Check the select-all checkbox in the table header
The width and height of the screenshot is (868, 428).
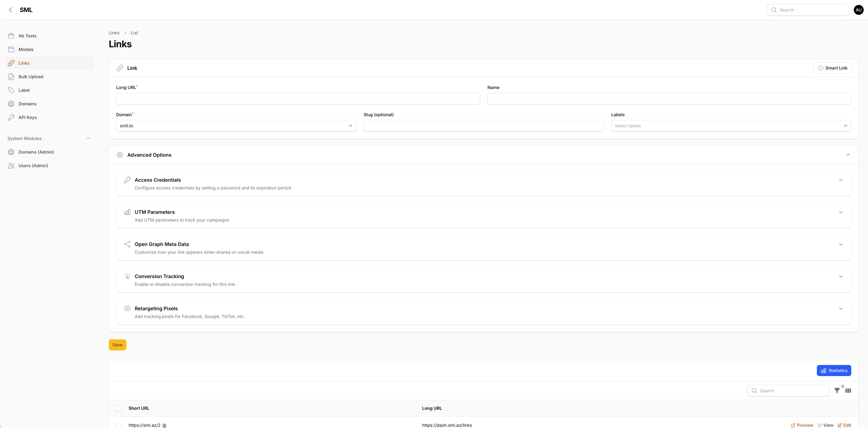[119, 408]
